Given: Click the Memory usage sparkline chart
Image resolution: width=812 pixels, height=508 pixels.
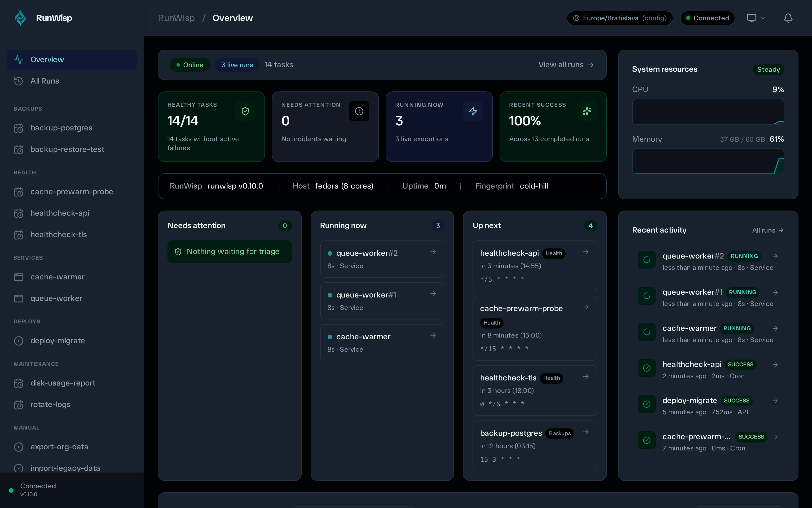Looking at the screenshot, I should point(708,161).
